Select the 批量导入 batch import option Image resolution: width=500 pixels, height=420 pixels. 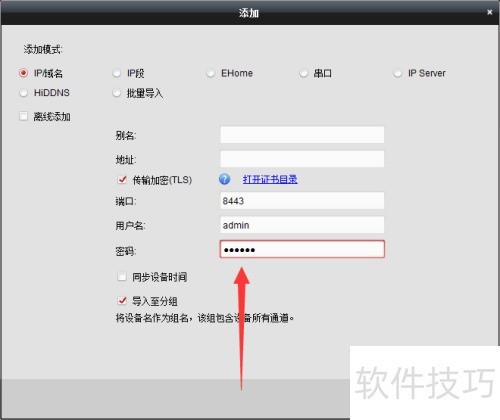click(x=116, y=92)
